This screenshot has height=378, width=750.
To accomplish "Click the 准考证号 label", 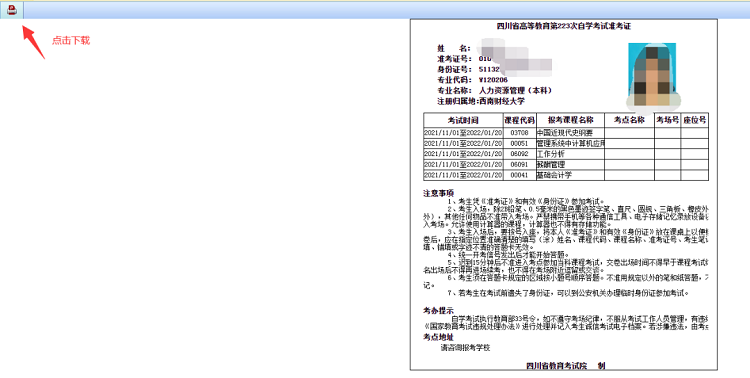I will coord(454,59).
